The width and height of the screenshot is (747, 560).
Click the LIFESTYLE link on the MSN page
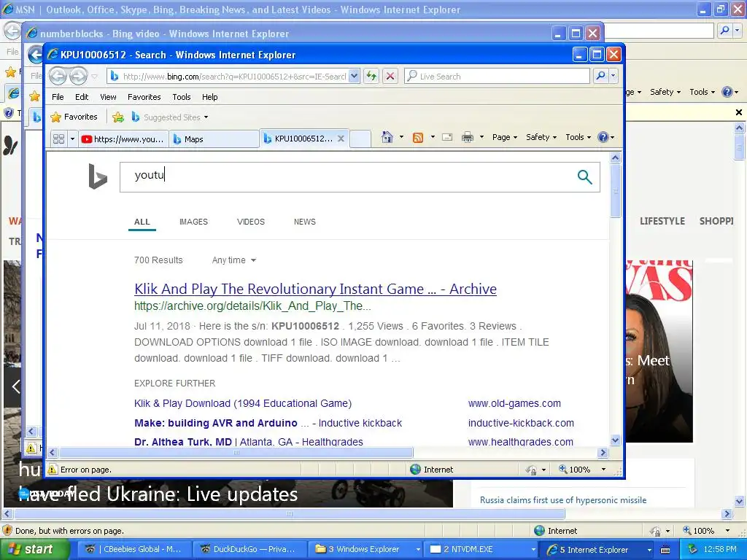[662, 221]
